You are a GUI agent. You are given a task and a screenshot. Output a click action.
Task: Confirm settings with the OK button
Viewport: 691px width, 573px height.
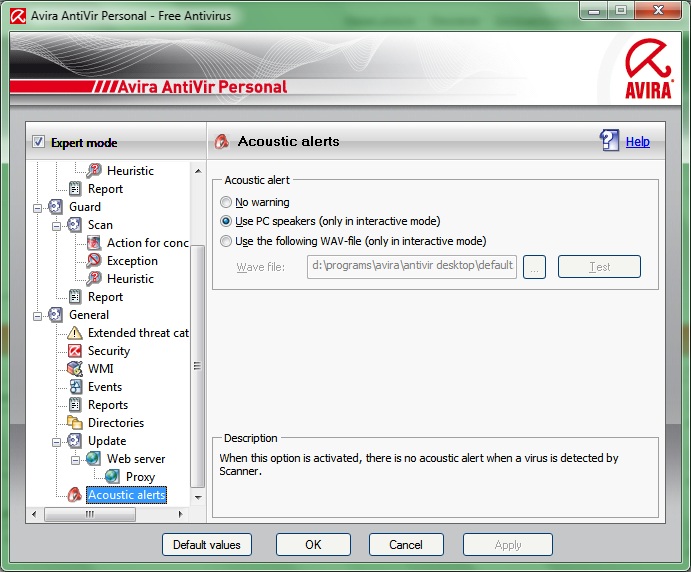tap(313, 545)
